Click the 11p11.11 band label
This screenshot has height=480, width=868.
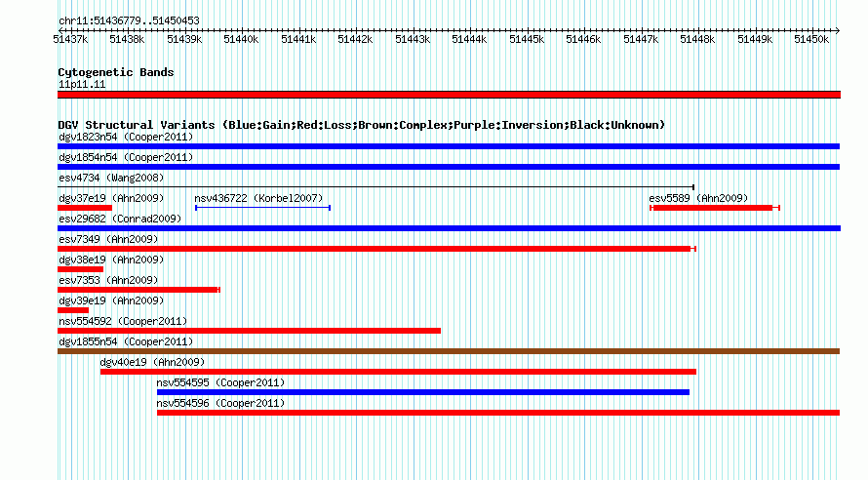point(82,84)
